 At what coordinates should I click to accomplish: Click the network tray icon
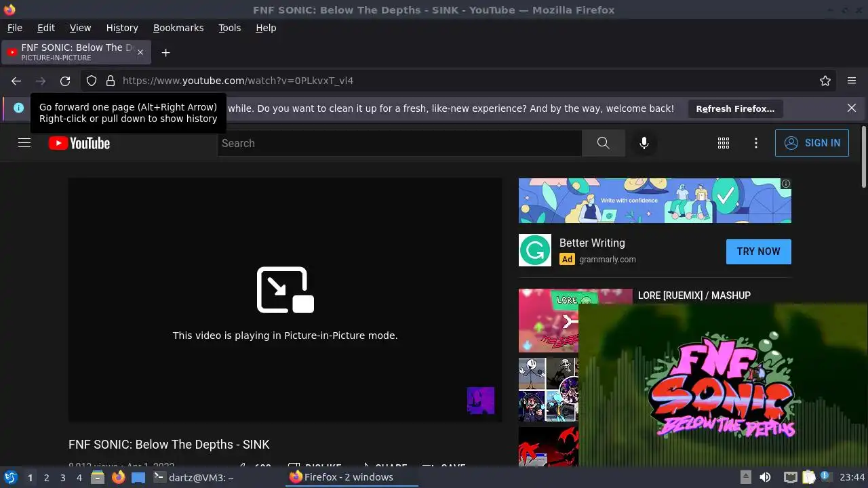pyautogui.click(x=790, y=477)
